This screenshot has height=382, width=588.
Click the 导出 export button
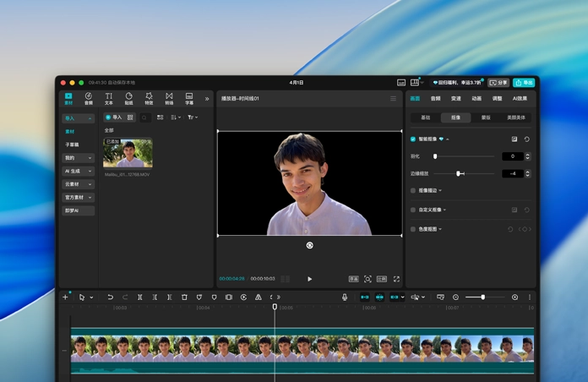(524, 83)
